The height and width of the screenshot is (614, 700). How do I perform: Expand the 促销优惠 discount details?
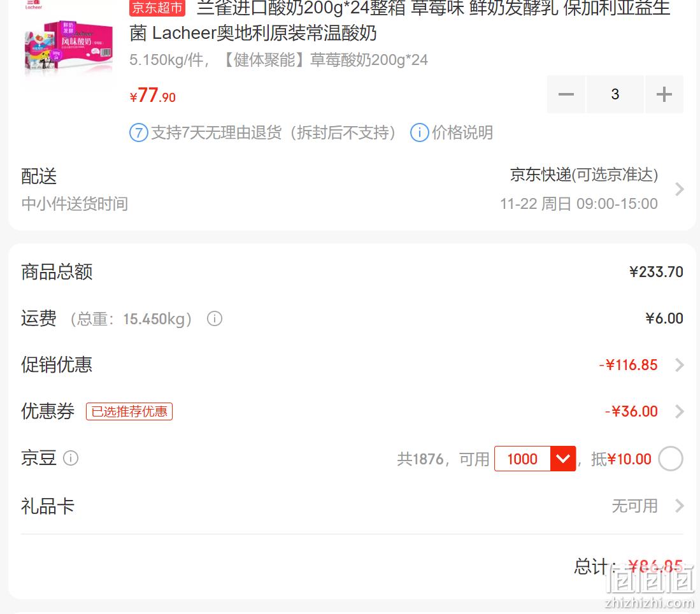[679, 365]
